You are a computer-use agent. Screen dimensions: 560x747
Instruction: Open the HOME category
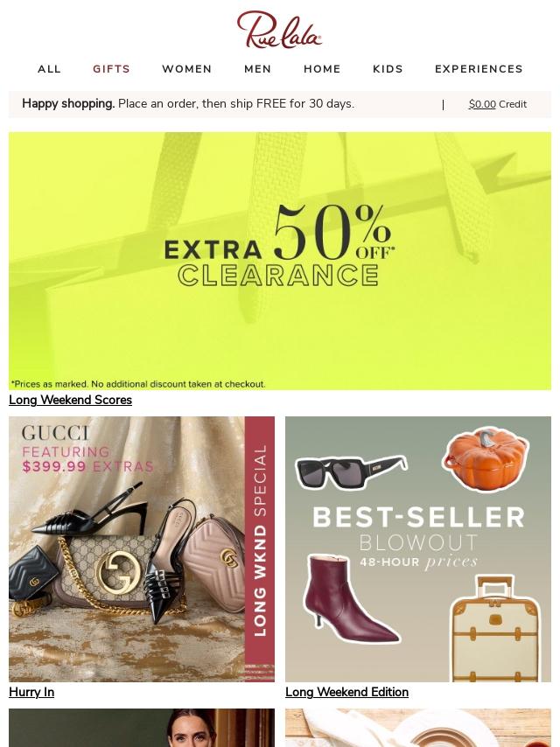click(x=322, y=69)
